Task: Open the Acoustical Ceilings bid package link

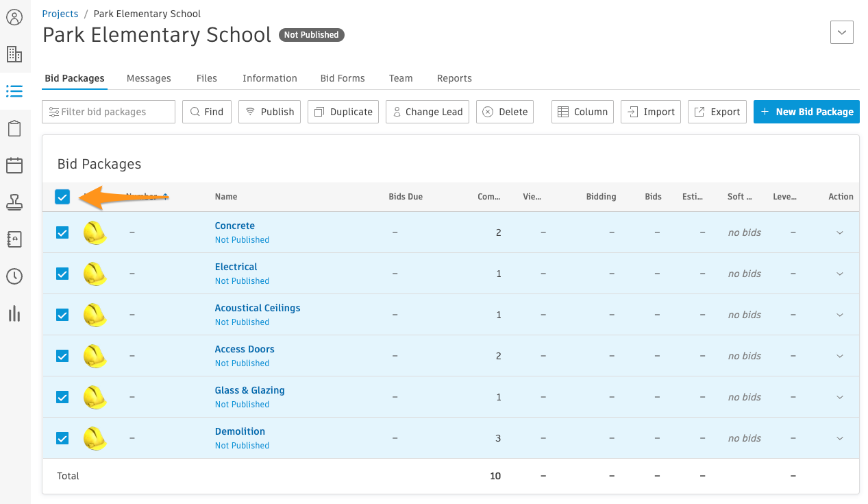Action: 258,308
